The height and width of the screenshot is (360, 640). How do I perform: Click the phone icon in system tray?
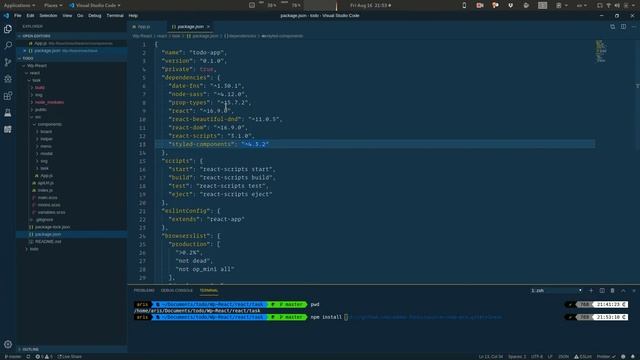coord(464,5)
